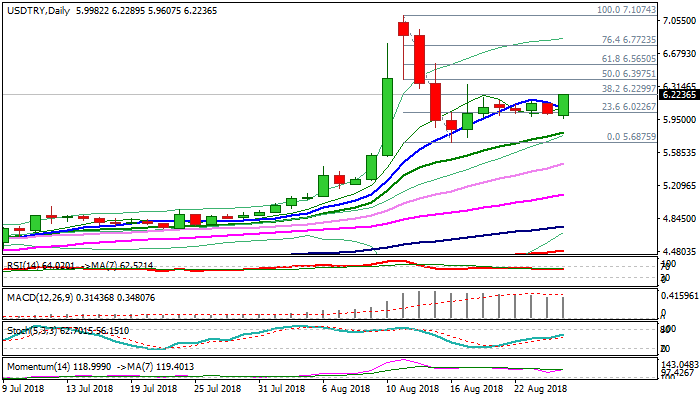Click the Stoch(5,3,3) indicator label

[x=30, y=331]
